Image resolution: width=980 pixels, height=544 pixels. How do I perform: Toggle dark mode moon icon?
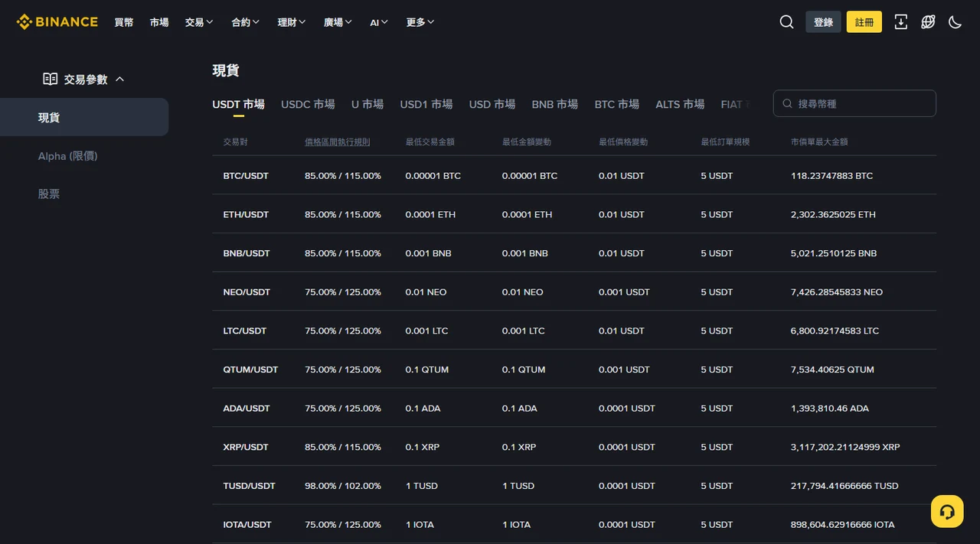point(955,22)
